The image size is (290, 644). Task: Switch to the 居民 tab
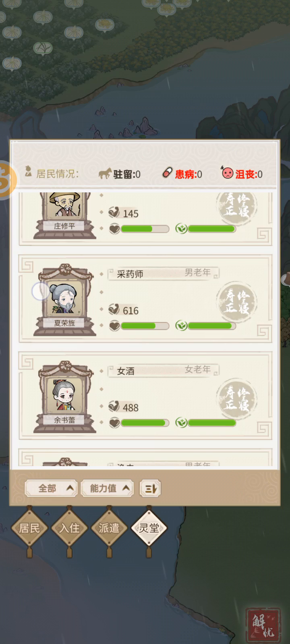click(29, 528)
